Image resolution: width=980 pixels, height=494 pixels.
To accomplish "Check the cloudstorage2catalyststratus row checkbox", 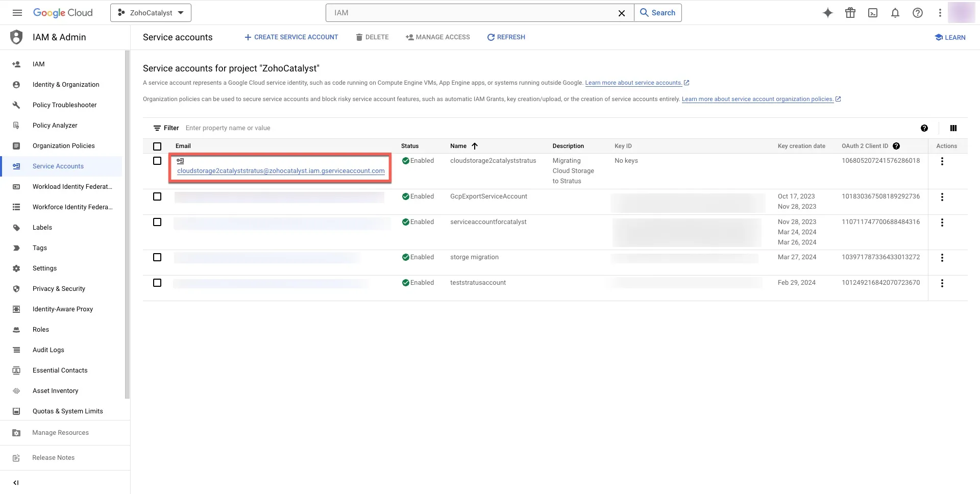I will tap(157, 161).
